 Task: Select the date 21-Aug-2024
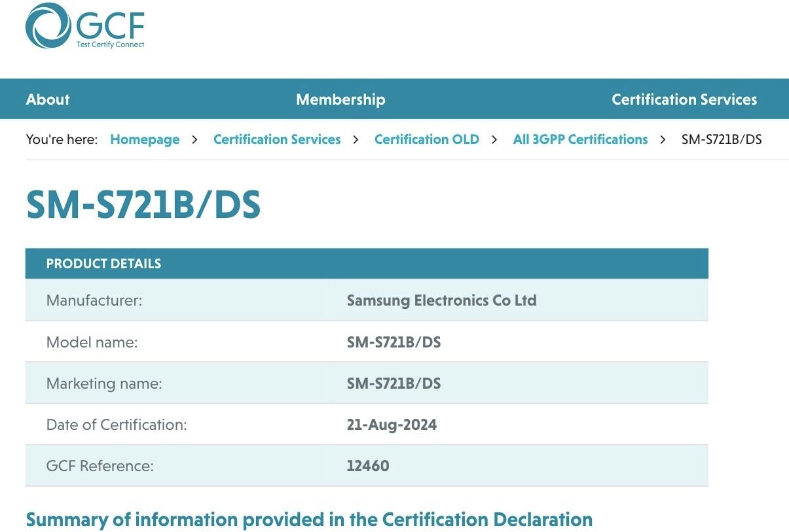392,425
